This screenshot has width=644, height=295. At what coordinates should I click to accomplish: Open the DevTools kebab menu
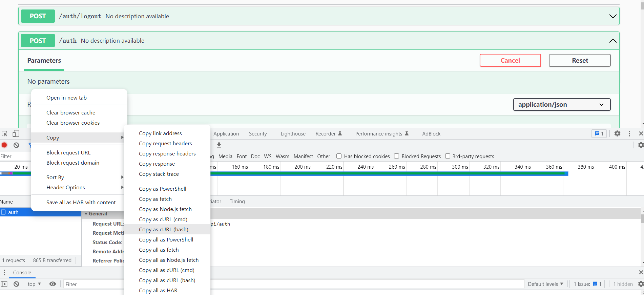[629, 134]
